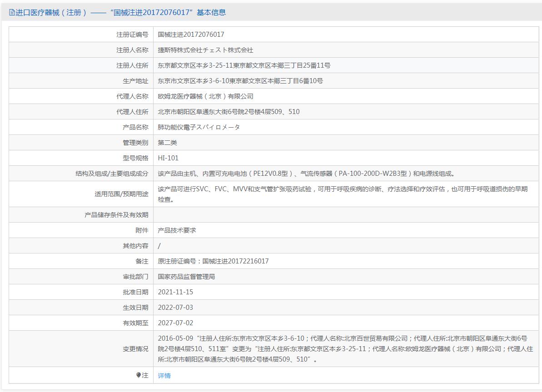The image size is (542, 392).
Task: Click product name 肺功能仪 value
Action: point(199,127)
